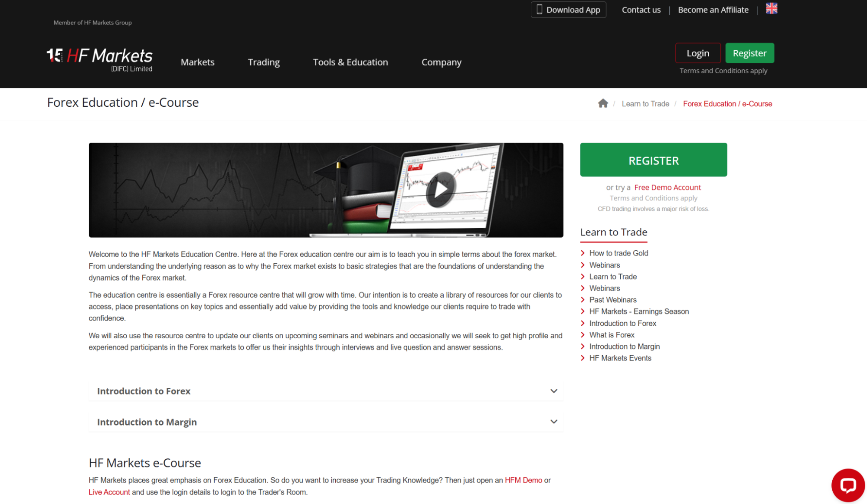Click chevron beside HF Markets Events
Image resolution: width=867 pixels, height=504 pixels.
tap(582, 358)
